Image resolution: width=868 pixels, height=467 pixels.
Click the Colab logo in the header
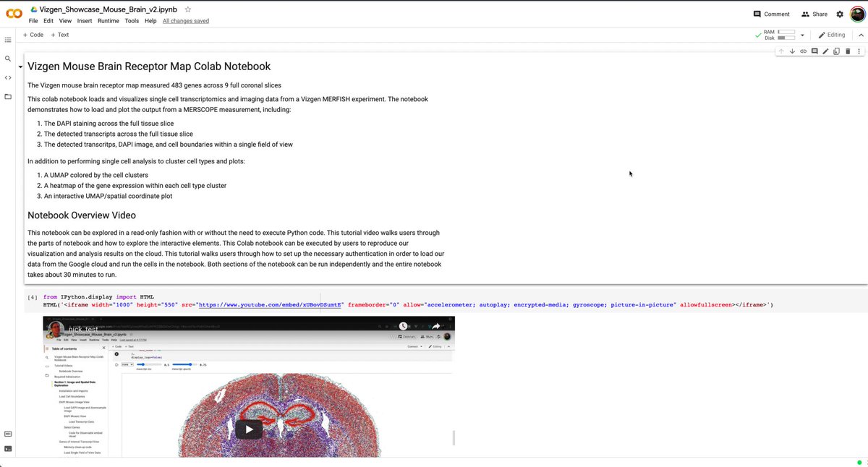14,14
